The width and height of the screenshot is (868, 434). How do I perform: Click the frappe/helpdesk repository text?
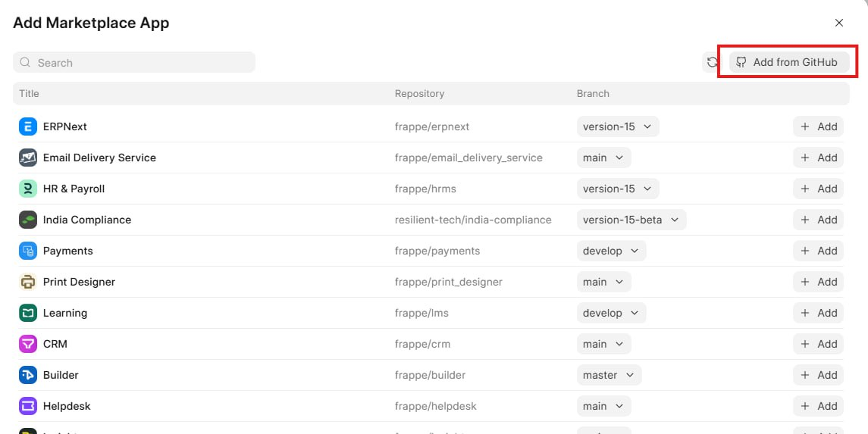[x=436, y=405]
